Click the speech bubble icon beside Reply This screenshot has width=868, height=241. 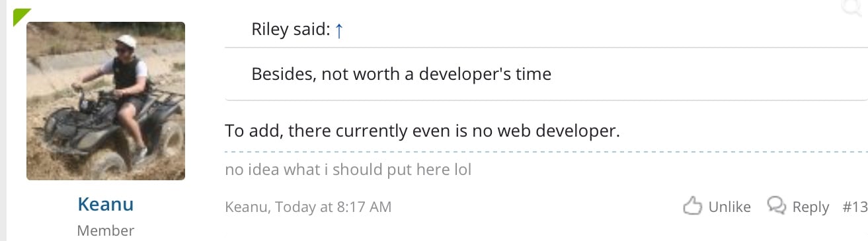pyautogui.click(x=776, y=205)
